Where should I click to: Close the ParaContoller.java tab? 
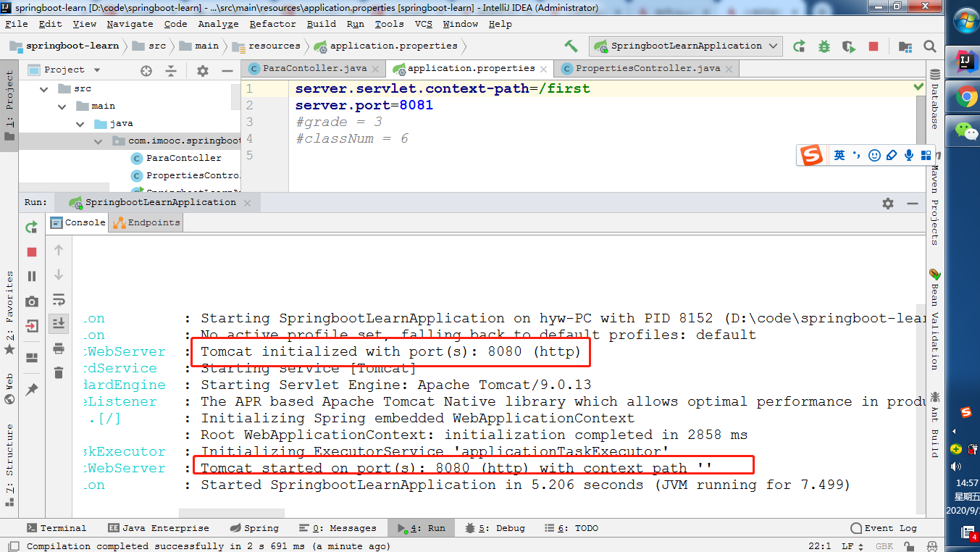[377, 70]
